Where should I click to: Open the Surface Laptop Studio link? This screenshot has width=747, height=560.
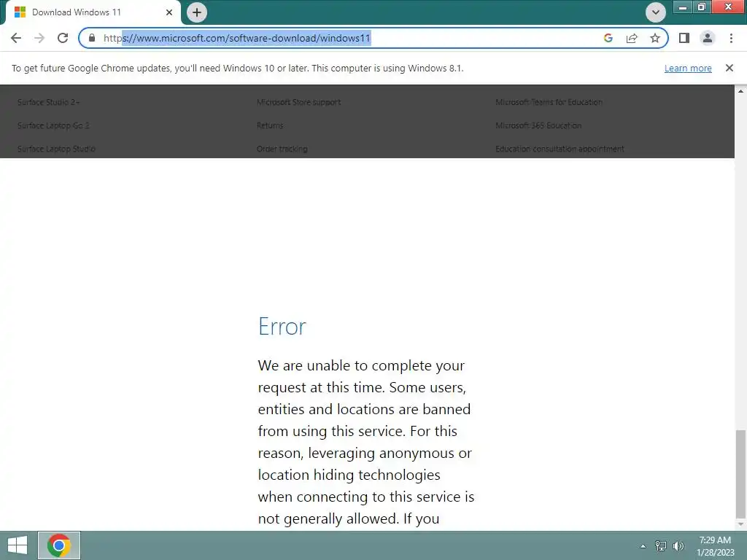(56, 149)
